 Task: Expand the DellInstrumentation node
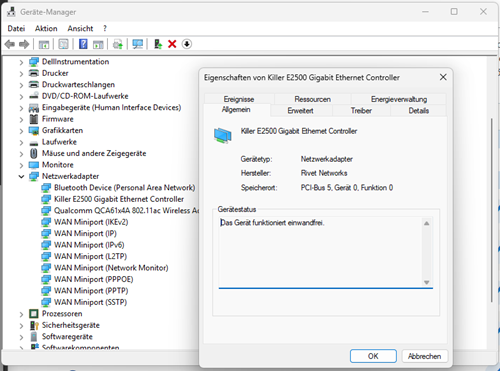click(x=21, y=62)
